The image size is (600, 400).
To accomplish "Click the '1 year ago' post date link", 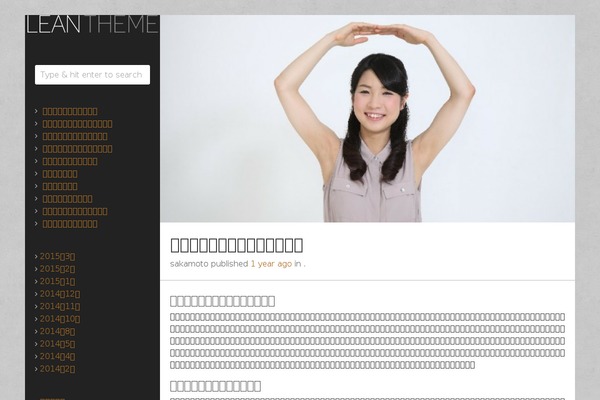I will [271, 264].
